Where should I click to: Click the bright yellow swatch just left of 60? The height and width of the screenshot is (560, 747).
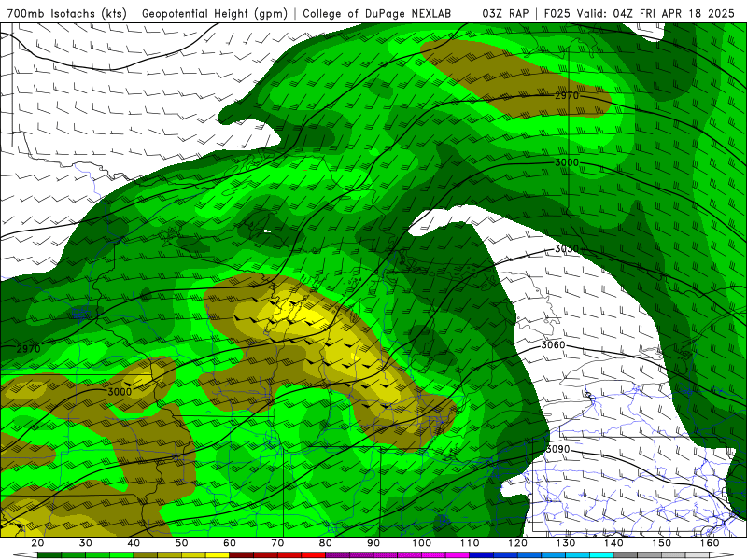(218, 555)
